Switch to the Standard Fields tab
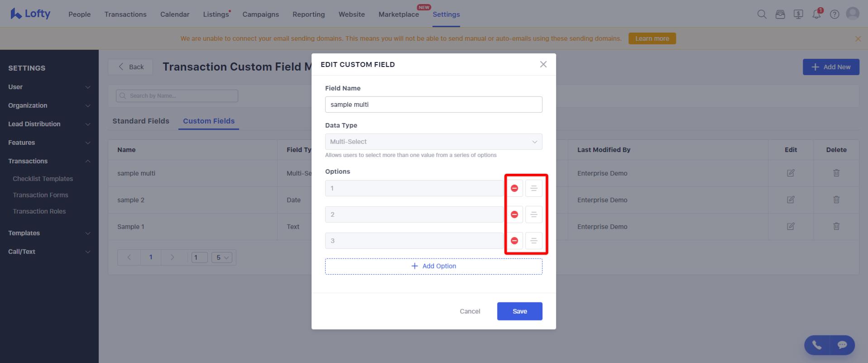The height and width of the screenshot is (363, 868). (141, 121)
